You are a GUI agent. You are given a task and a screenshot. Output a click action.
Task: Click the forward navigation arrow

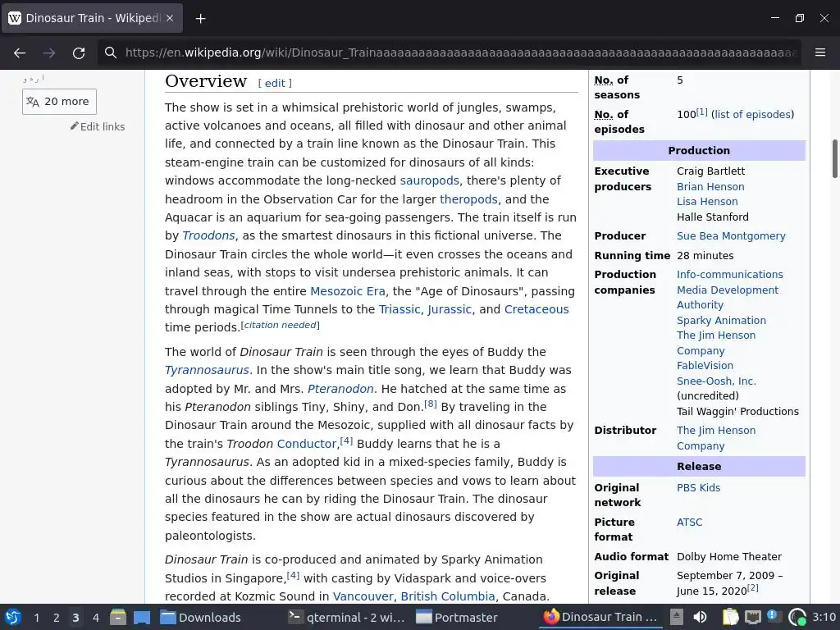point(49,52)
